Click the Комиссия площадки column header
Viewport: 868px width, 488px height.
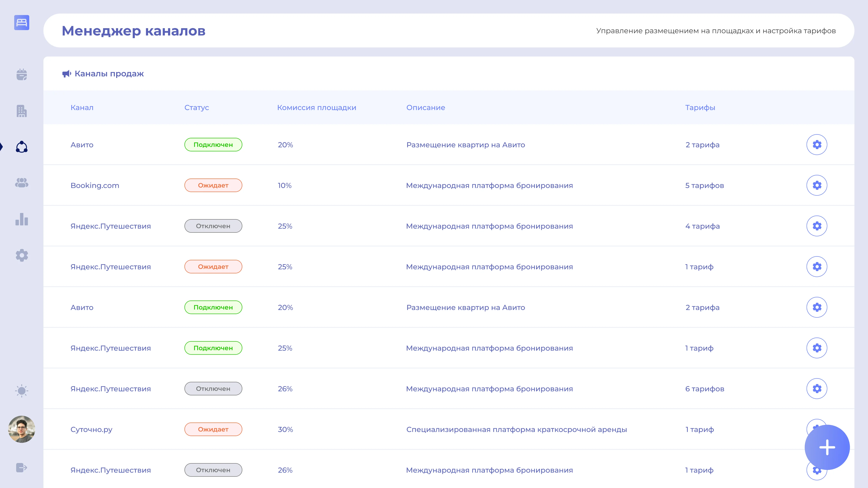tap(316, 107)
